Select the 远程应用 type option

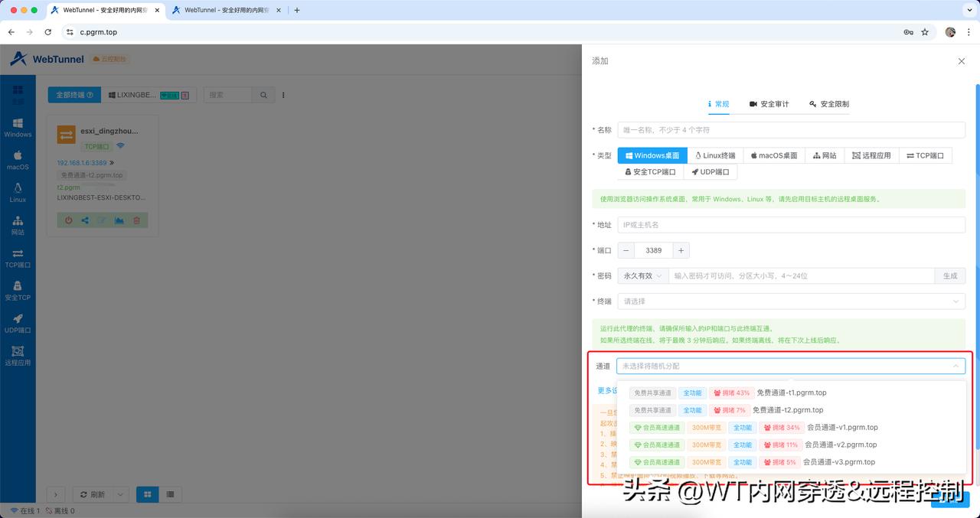(x=873, y=155)
